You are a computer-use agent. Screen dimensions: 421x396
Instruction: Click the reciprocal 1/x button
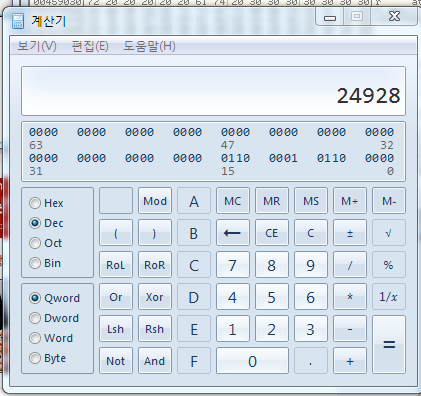[389, 297]
